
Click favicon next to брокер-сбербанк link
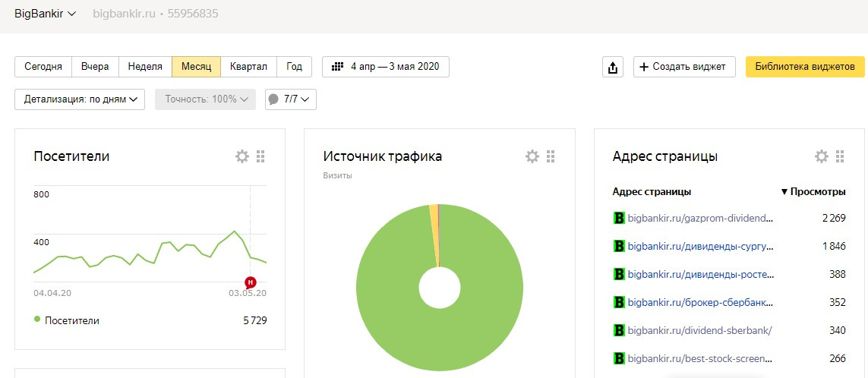[x=619, y=302]
